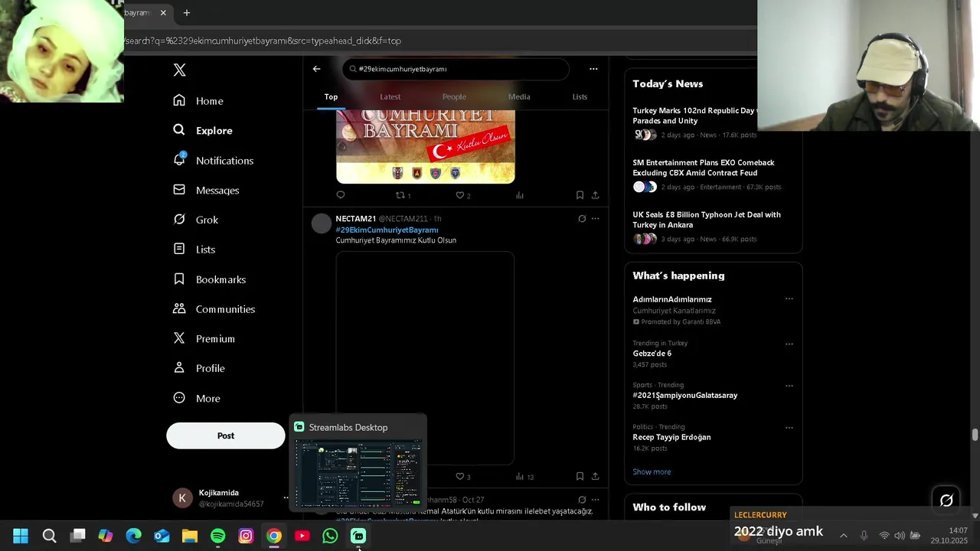Open options for AdımlarınAdımlarımız promoted trend
The image size is (980, 551).
789,299
